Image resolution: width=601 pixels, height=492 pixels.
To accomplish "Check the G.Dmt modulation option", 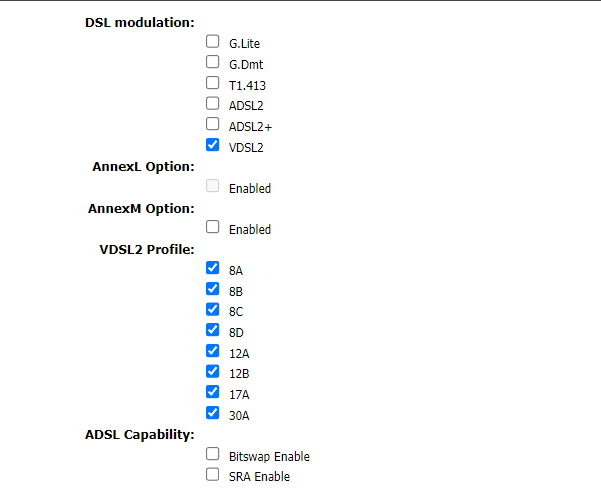I will [212, 62].
